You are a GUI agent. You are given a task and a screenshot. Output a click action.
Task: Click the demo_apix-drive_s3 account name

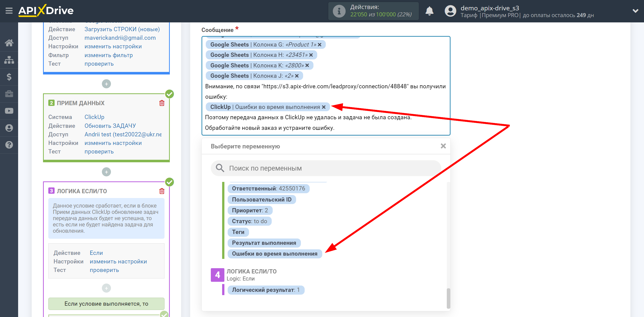click(490, 8)
